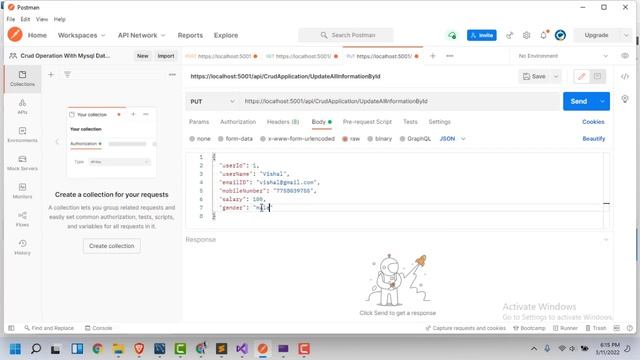This screenshot has height=360, width=640.
Task: Open the Cookies link
Action: pos(593,122)
